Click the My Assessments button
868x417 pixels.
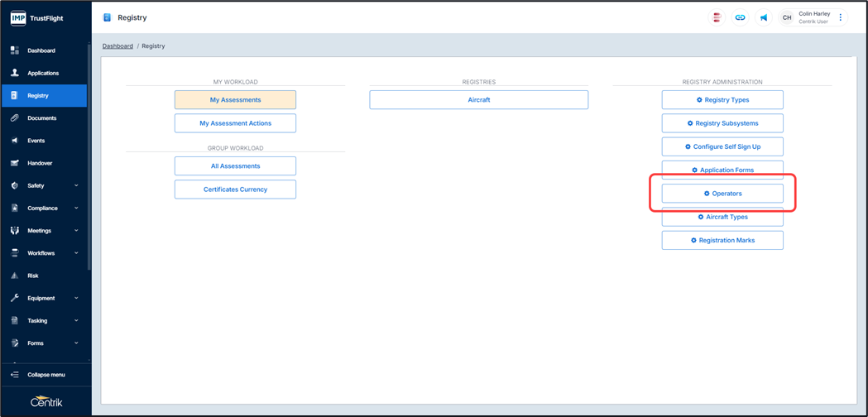point(235,100)
